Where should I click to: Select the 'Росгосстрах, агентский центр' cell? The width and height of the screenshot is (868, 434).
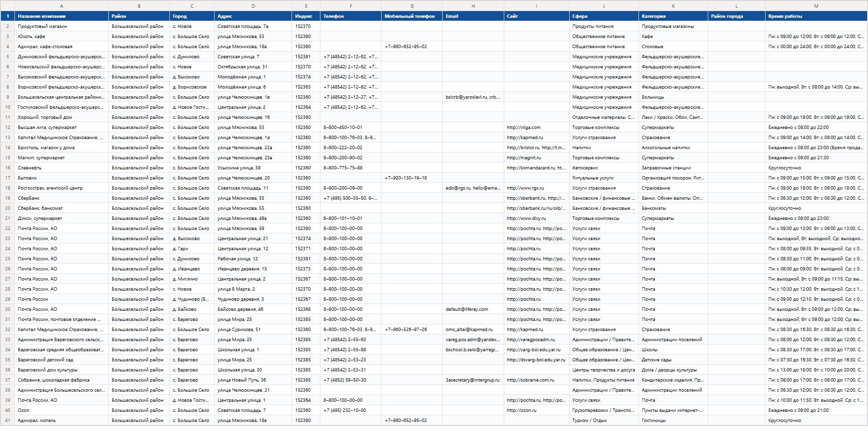62,188
